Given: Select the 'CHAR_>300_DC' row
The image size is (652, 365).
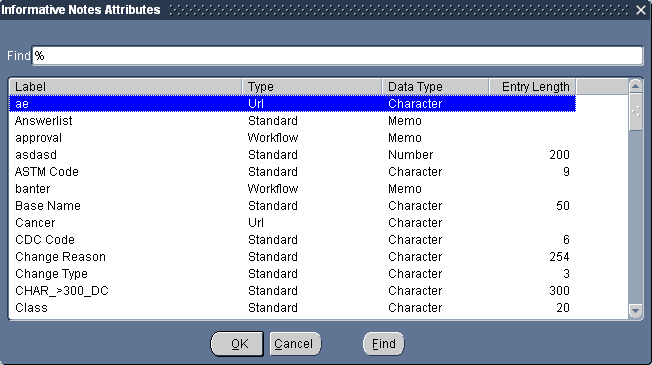Looking at the screenshot, I should pyautogui.click(x=293, y=291).
